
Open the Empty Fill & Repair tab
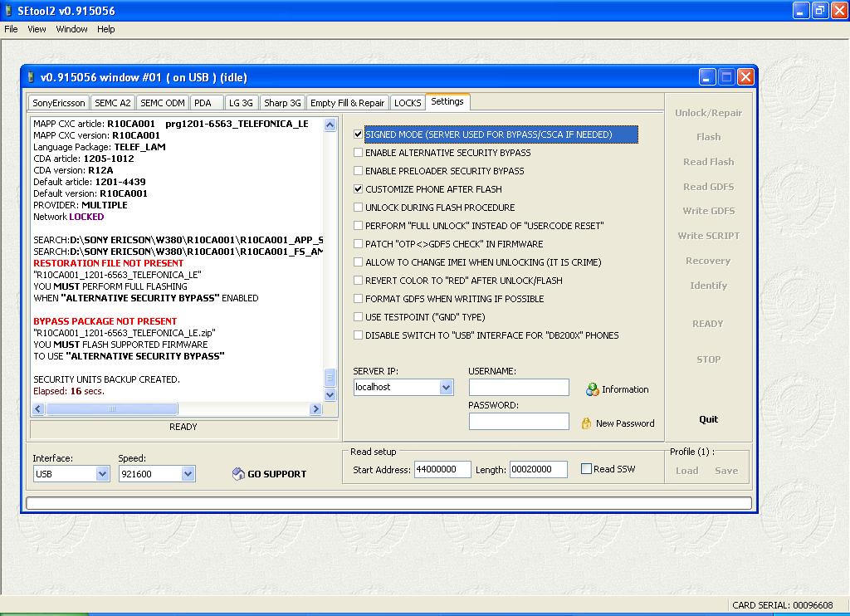(348, 103)
